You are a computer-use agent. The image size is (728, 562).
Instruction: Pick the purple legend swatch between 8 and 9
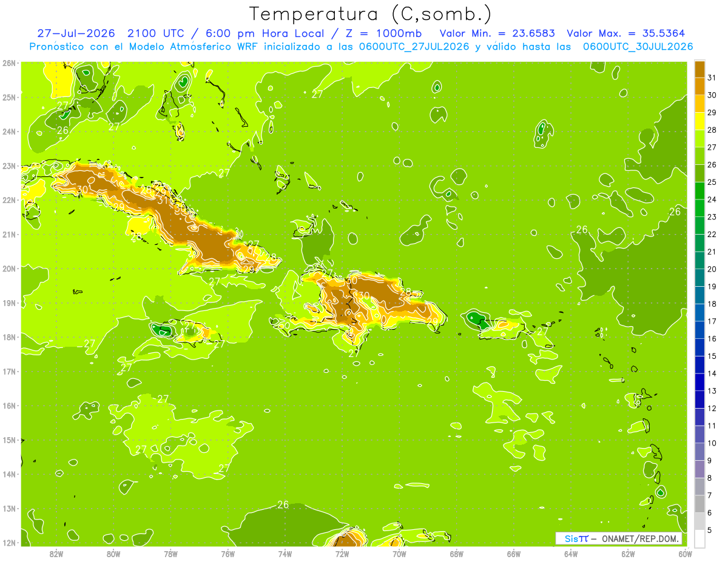tap(699, 469)
